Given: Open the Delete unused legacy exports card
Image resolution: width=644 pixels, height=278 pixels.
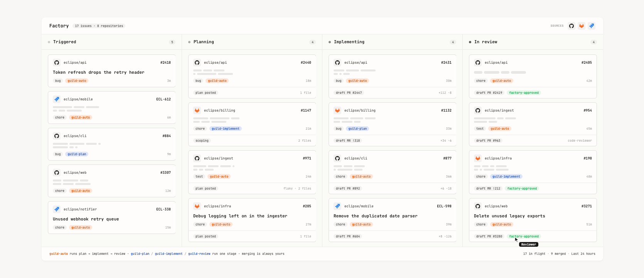Looking at the screenshot, I should click(533, 220).
